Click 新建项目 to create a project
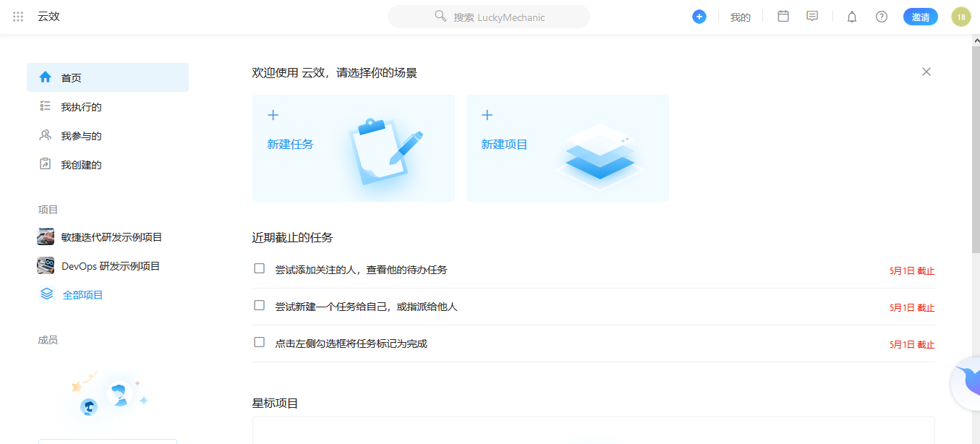Screen dimensions: 980x444 point(504,144)
